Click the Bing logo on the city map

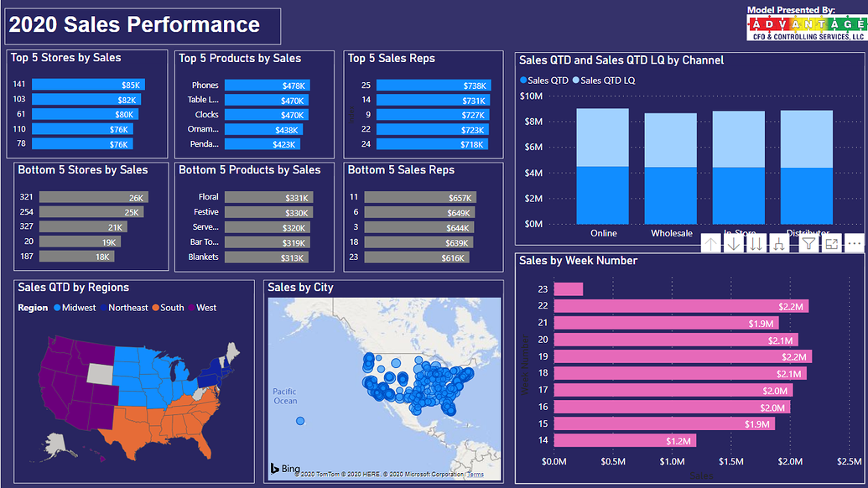283,468
